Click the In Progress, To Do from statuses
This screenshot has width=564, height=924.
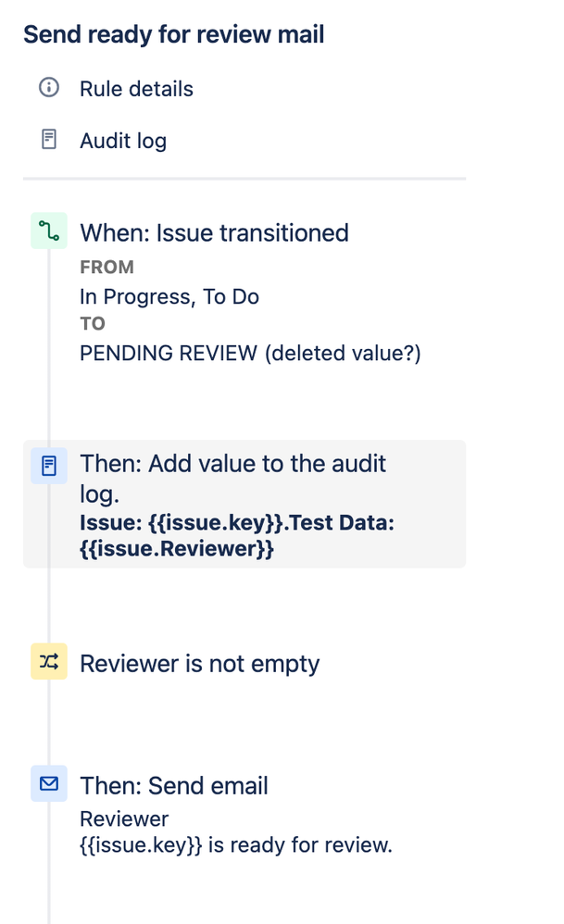[169, 296]
